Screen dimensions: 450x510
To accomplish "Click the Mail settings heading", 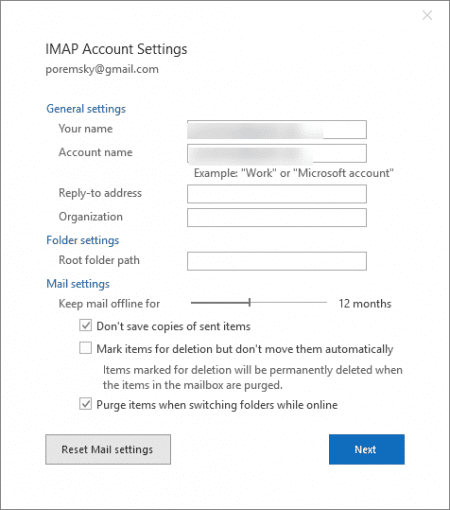I will [78, 284].
